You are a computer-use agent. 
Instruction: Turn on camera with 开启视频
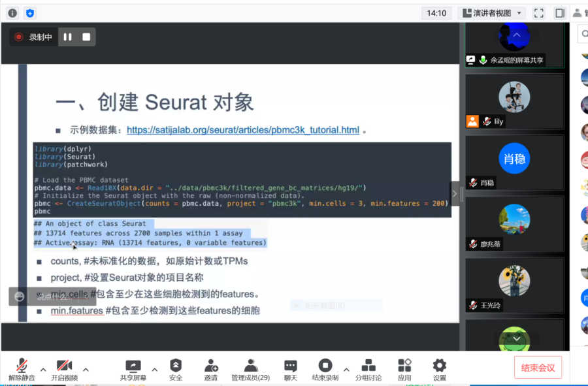point(64,369)
